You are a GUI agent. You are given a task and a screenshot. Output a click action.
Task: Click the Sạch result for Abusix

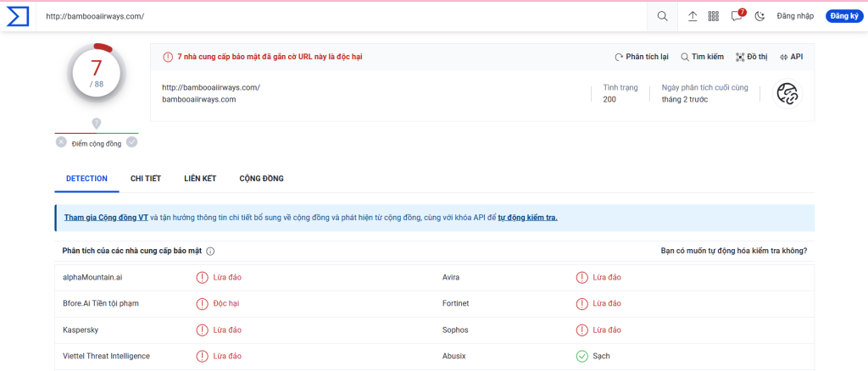601,356
